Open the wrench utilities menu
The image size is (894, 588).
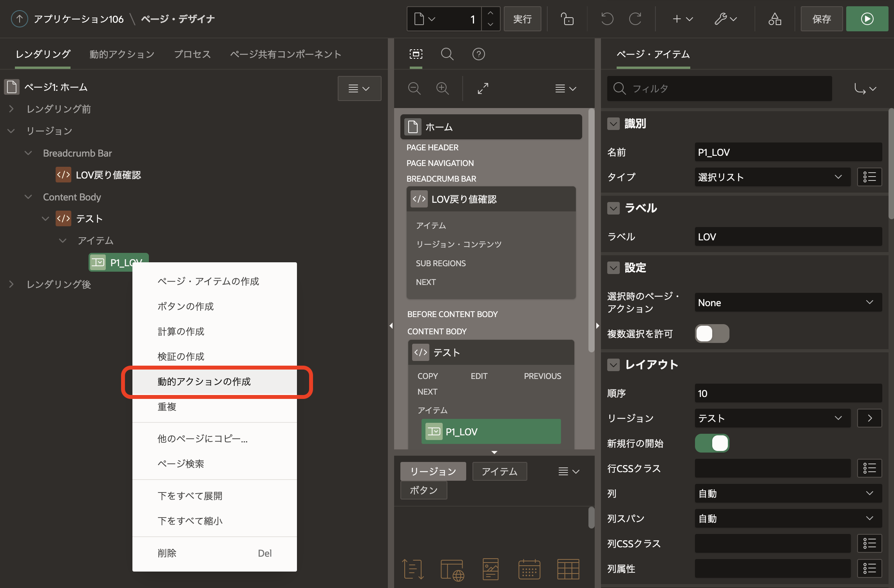726,19
